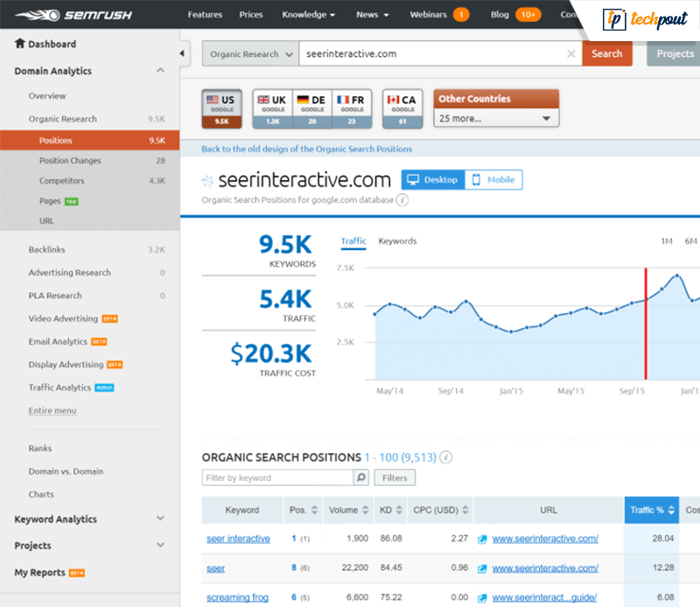Screen dimensions: 700x607
Task: Click the Filter by keyword input
Action: click(x=277, y=478)
